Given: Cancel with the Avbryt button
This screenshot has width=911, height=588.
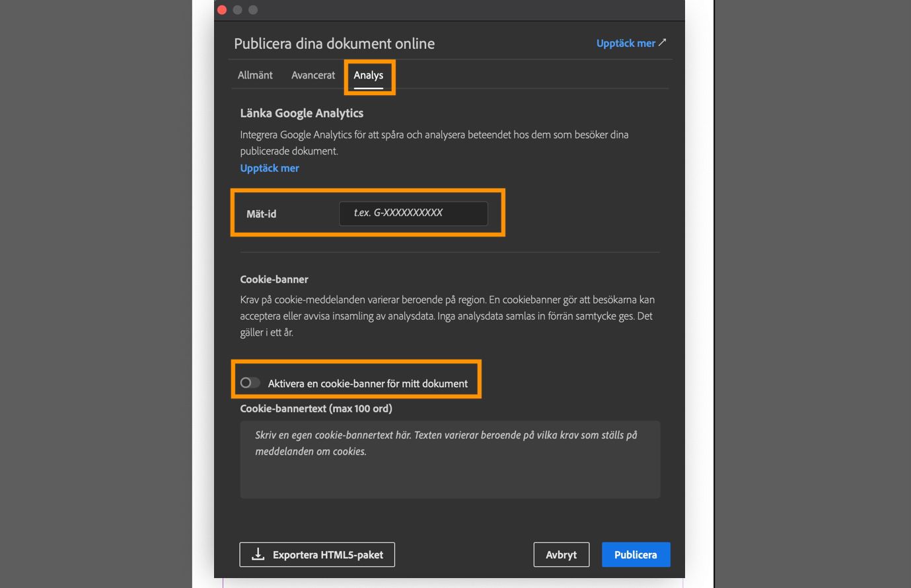Looking at the screenshot, I should coord(562,555).
